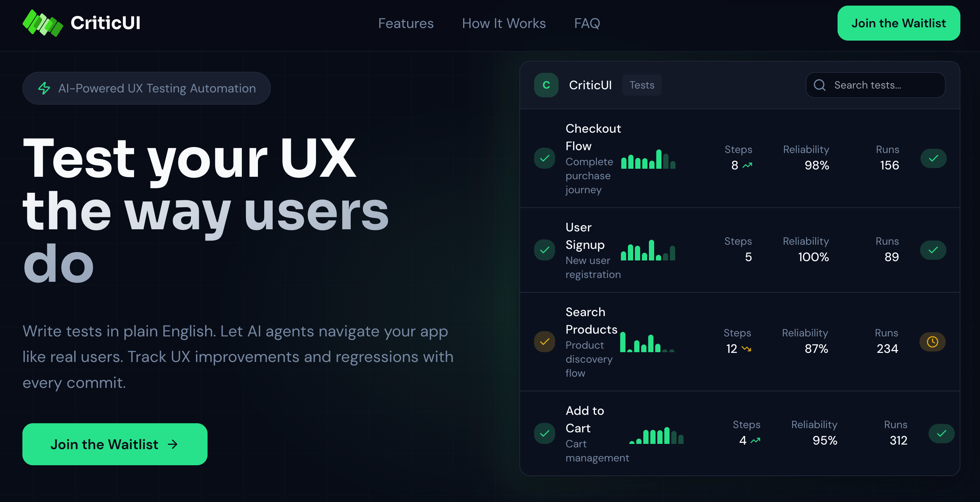Open the How It Works nav link

504,23
